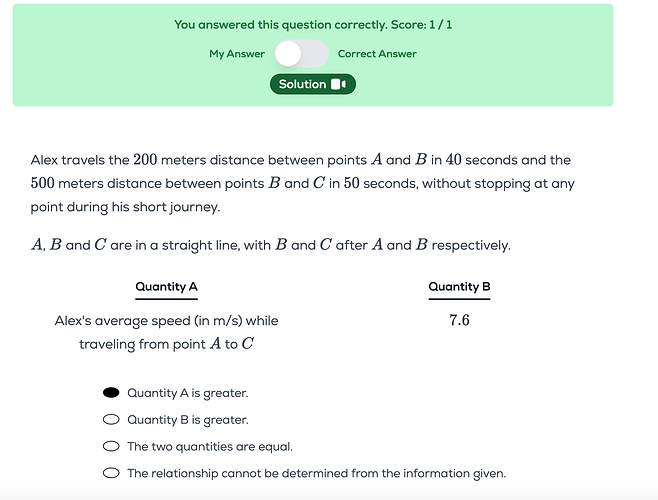658x500 pixels.
Task: Click the video camera icon on Solution
Action: 339,85
